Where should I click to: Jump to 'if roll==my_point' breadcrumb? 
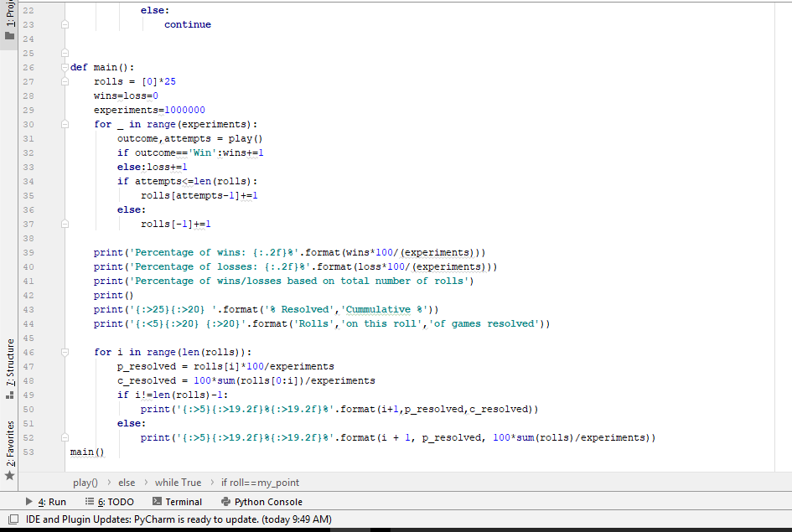(260, 483)
